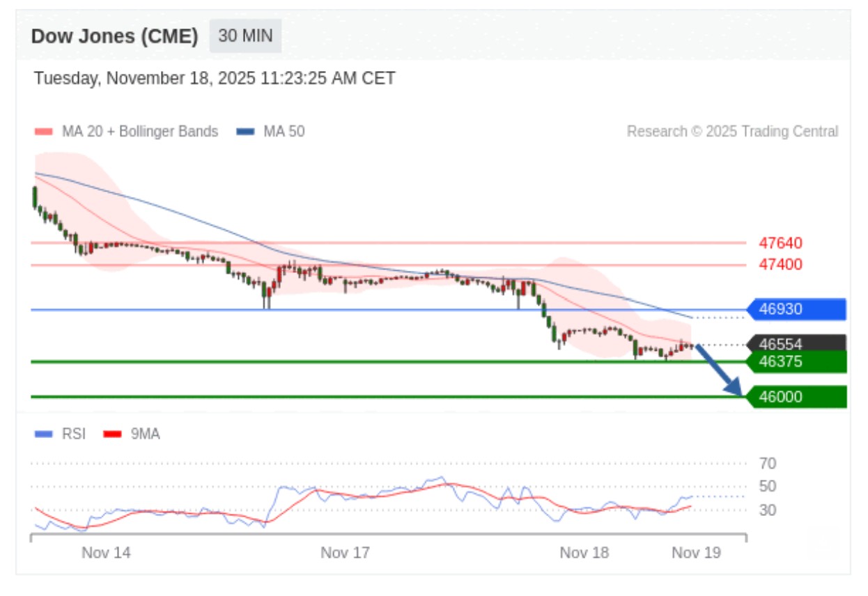Screen dimensions: 868x596
Task: Click the blue MA 50 legend swatch
Action: (245, 132)
